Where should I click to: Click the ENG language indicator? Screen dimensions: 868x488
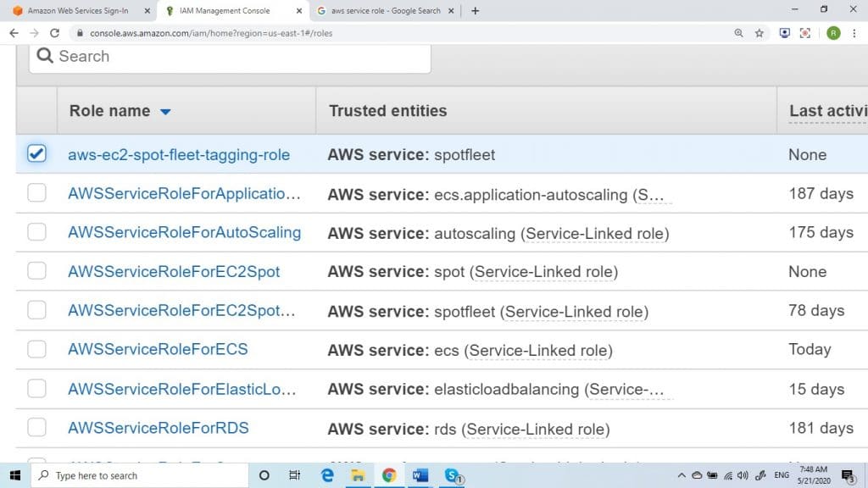[x=782, y=475]
